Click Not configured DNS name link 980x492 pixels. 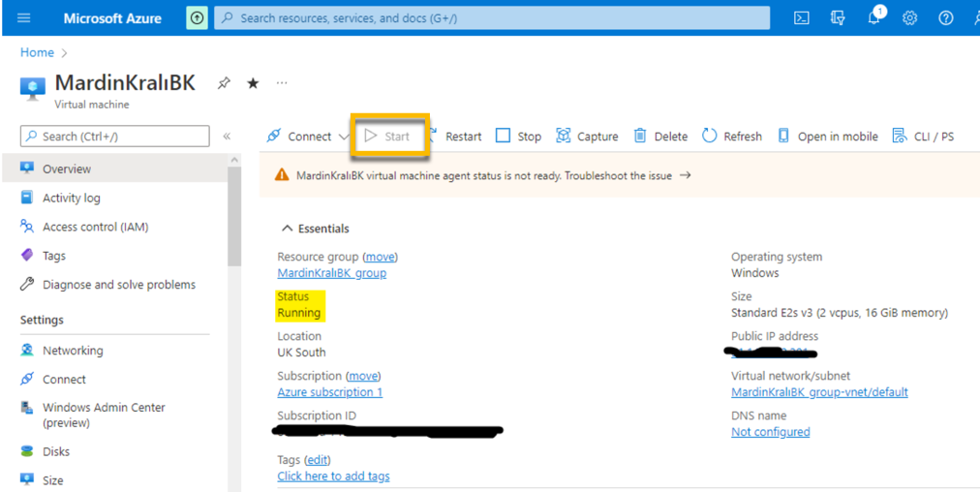click(770, 431)
